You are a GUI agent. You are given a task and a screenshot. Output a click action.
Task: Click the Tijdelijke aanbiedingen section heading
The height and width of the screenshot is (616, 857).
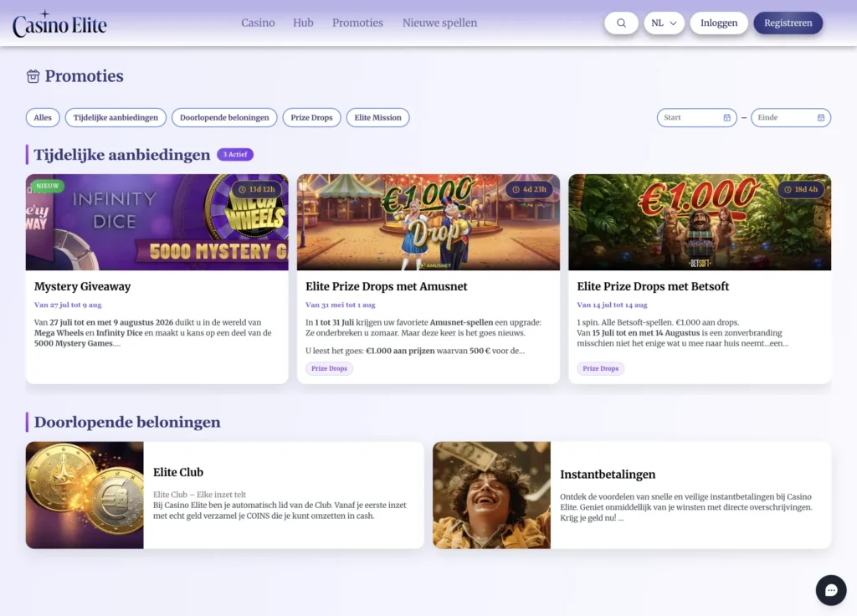[x=122, y=155]
